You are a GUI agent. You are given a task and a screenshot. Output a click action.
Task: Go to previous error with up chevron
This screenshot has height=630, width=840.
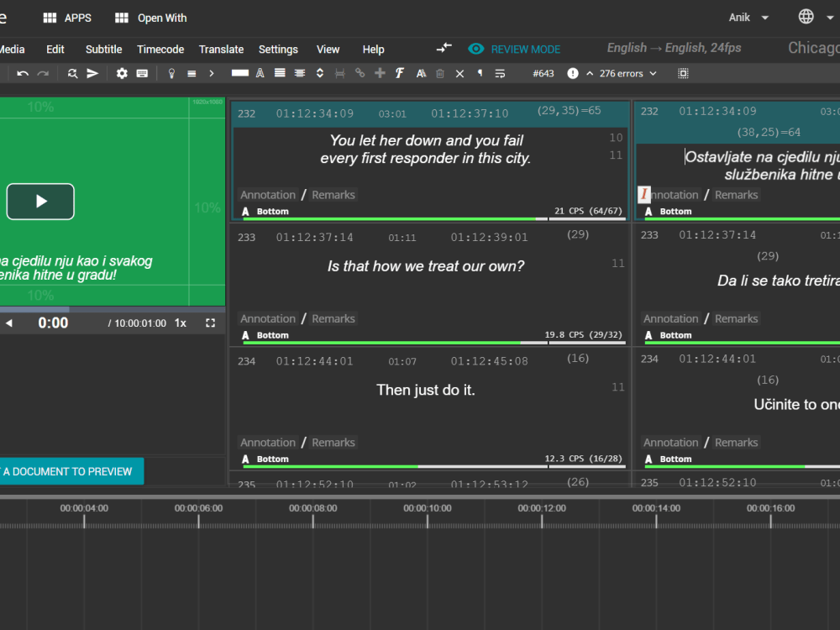coord(590,73)
